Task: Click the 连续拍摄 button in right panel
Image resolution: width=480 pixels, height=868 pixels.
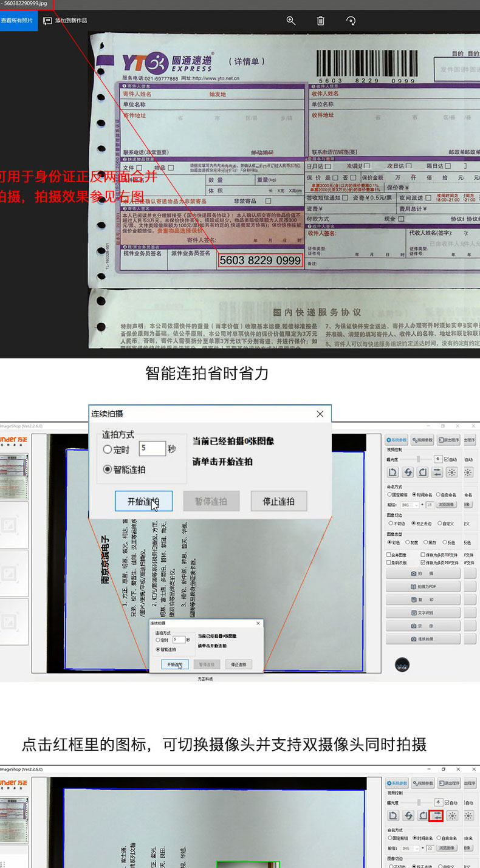Action: click(423, 639)
